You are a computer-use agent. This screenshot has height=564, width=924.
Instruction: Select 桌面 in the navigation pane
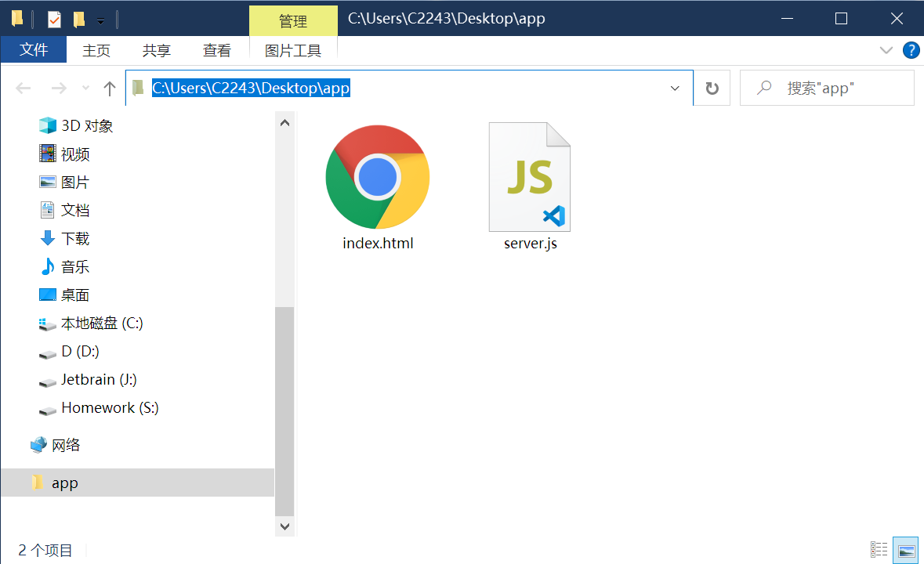pyautogui.click(x=64, y=295)
